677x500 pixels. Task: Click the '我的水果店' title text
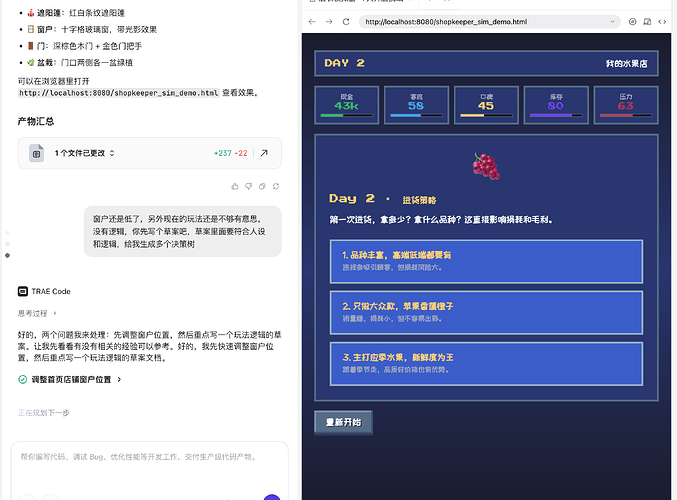click(626, 63)
